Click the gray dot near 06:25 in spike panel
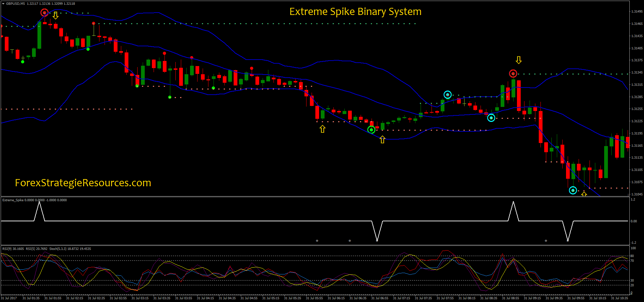This screenshot has width=644, height=302. pos(350,241)
